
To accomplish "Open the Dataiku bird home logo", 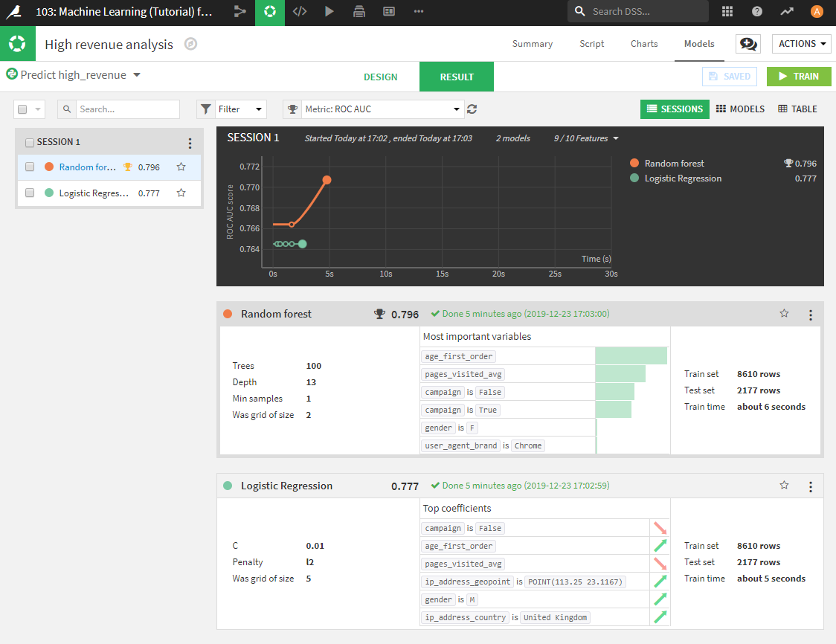I will tap(14, 12).
